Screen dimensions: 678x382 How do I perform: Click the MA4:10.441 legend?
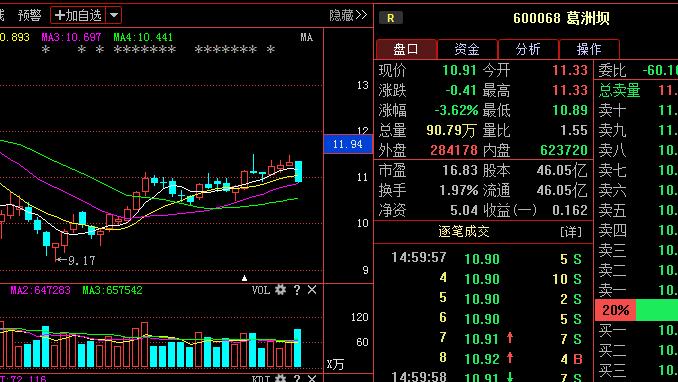tap(143, 37)
